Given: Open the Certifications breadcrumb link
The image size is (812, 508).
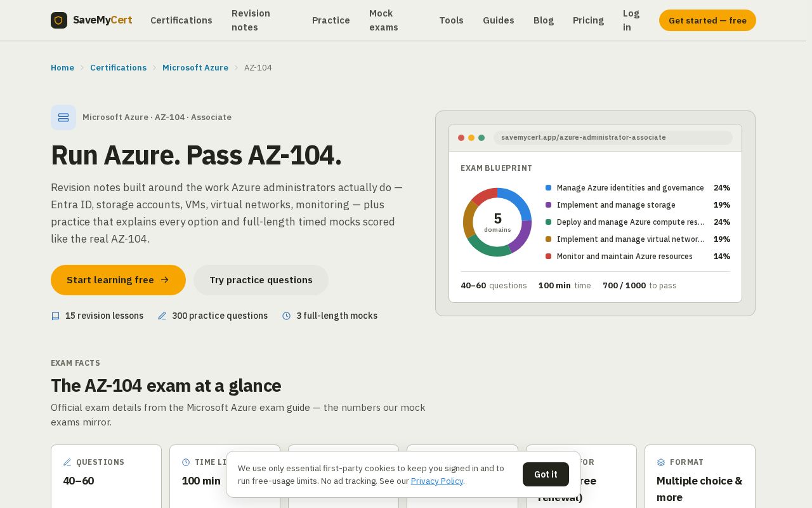Looking at the screenshot, I should [118, 68].
